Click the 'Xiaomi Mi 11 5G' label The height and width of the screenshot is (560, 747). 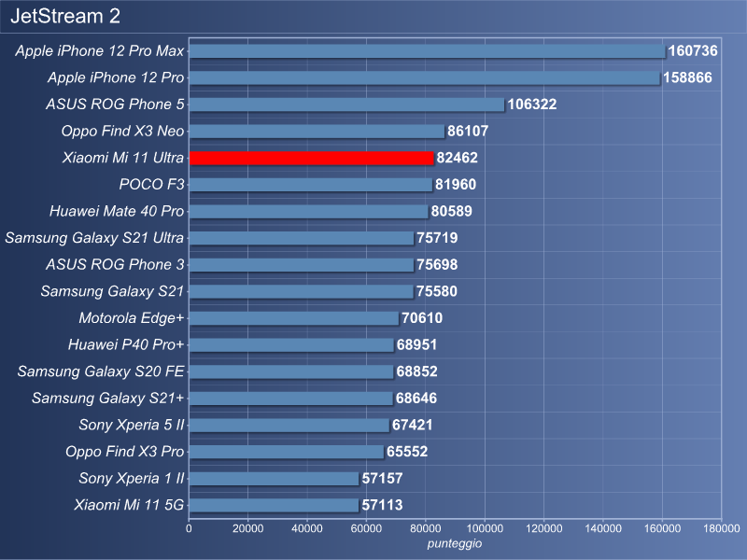pyautogui.click(x=129, y=505)
